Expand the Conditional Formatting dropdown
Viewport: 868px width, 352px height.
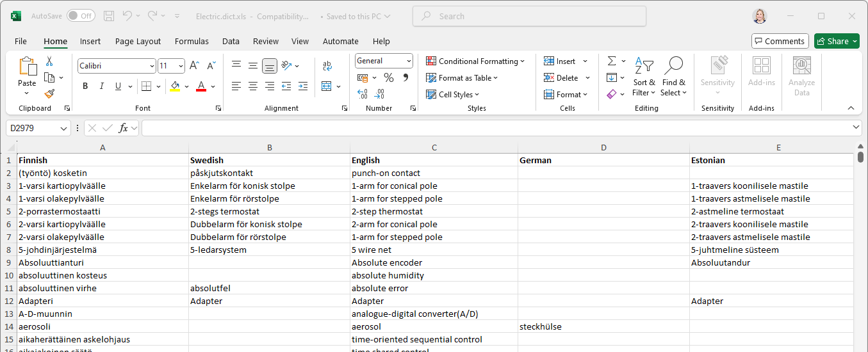pyautogui.click(x=475, y=61)
